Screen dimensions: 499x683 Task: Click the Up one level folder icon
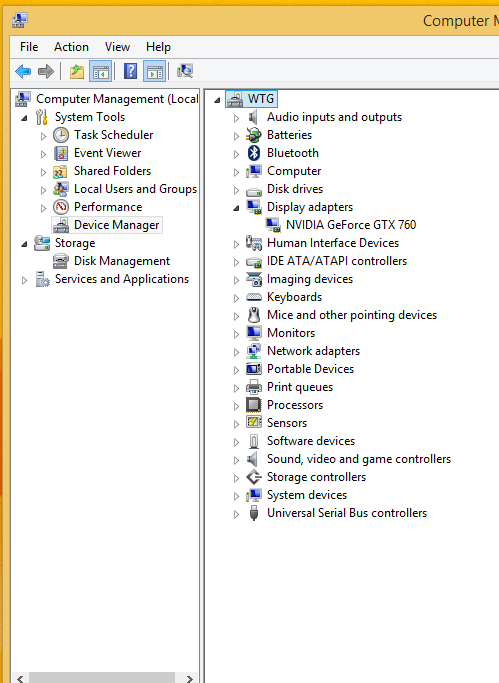click(77, 71)
